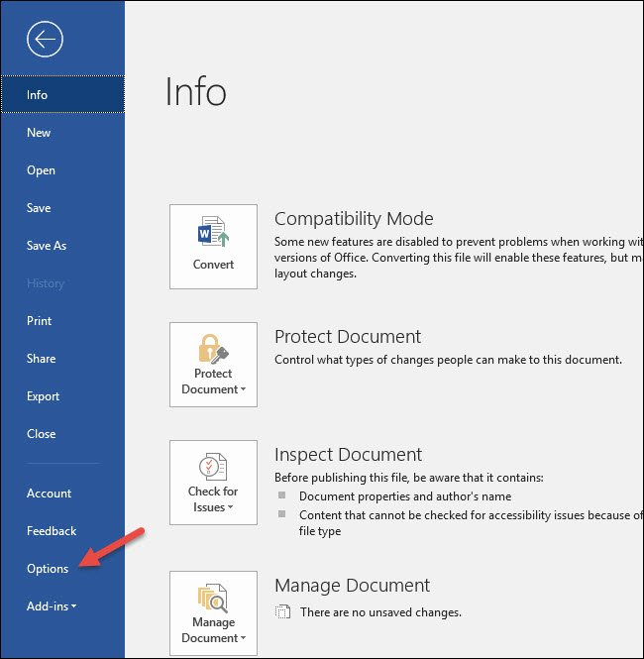Choose Export from the sidebar

43,396
